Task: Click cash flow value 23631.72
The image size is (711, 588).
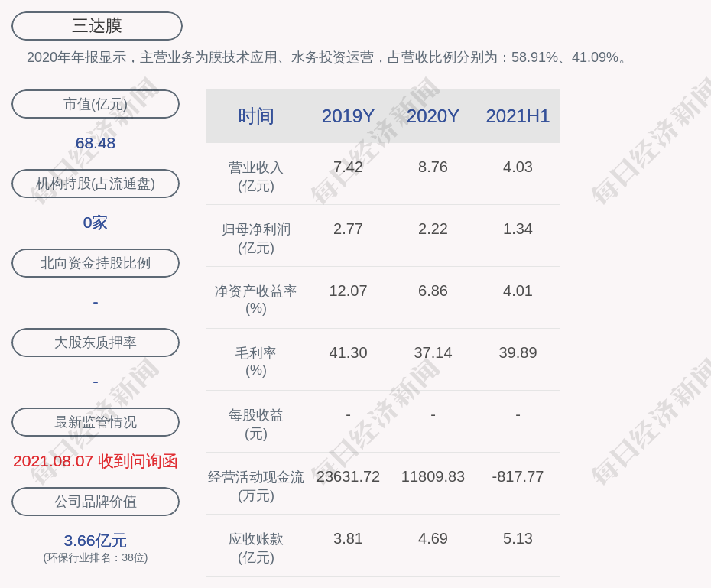Action: tap(348, 476)
